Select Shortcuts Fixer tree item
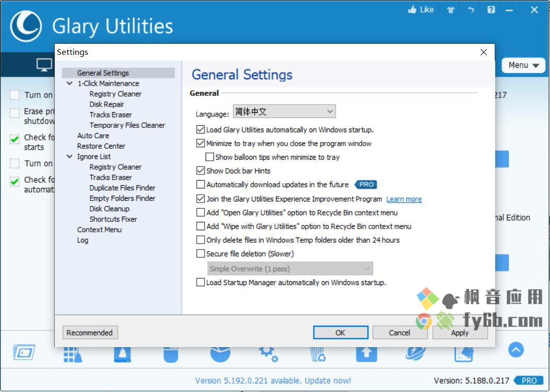The height and width of the screenshot is (392, 550). tap(113, 219)
